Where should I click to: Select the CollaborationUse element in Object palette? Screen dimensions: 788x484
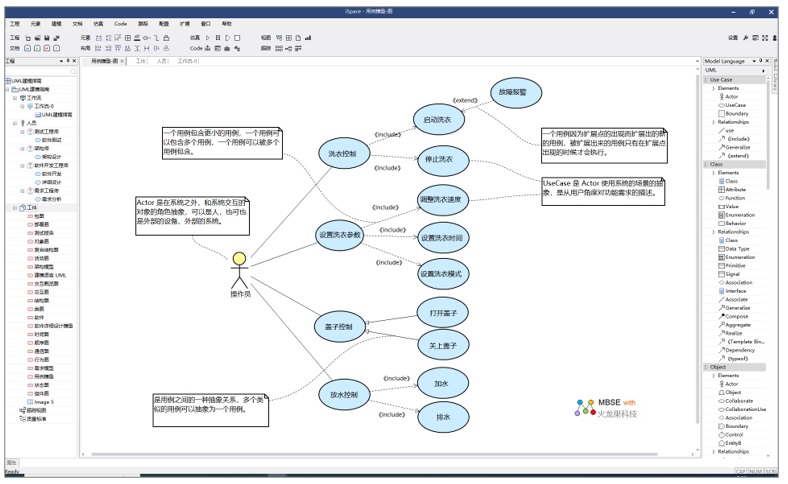pos(745,409)
